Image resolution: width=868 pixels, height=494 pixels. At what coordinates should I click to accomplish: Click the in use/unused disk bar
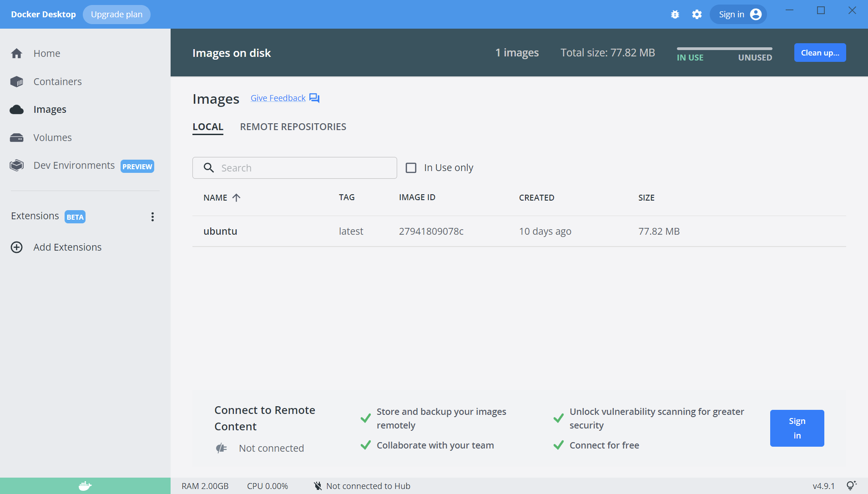click(x=724, y=49)
